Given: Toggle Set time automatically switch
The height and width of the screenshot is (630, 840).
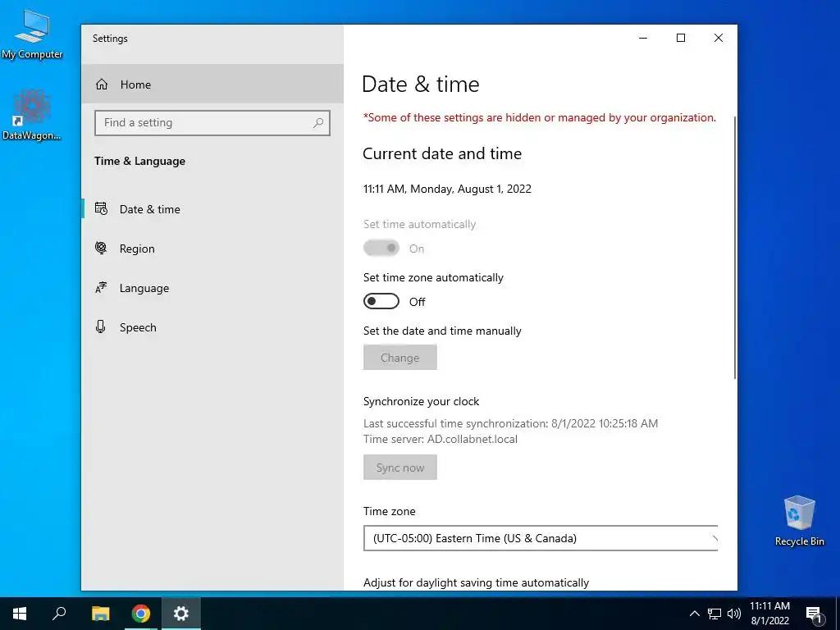Looking at the screenshot, I should [381, 248].
